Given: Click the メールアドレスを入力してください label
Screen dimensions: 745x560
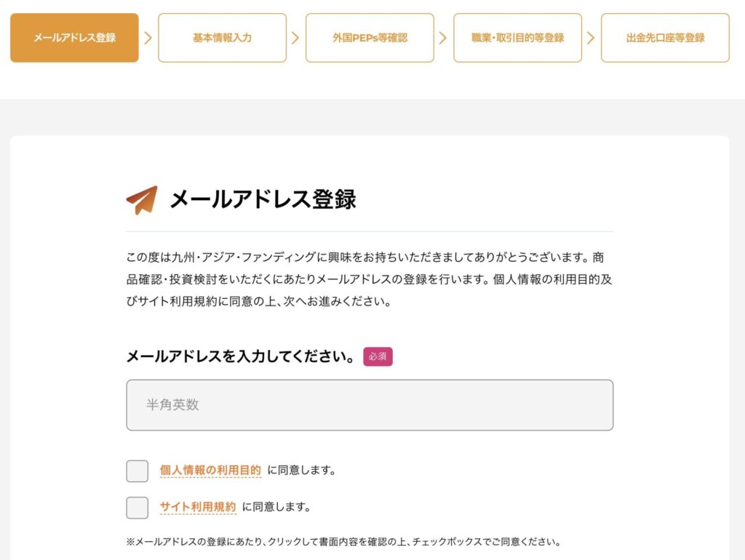Looking at the screenshot, I should [x=240, y=357].
